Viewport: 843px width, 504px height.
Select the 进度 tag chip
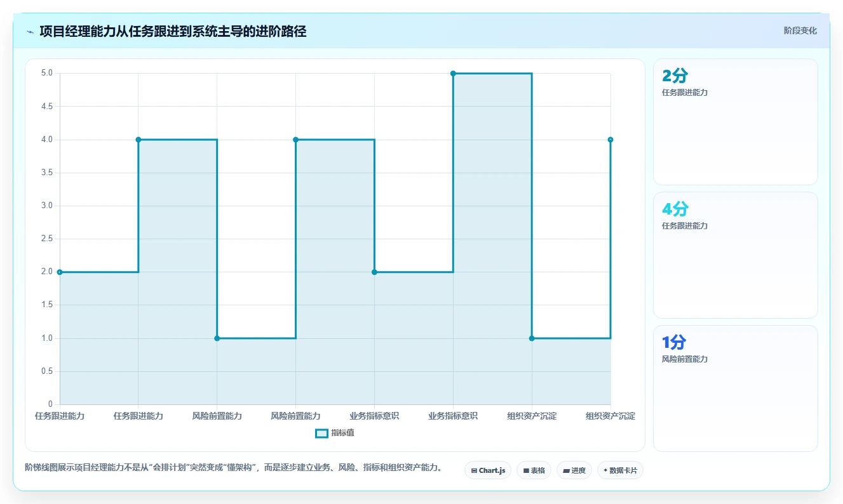(574, 470)
